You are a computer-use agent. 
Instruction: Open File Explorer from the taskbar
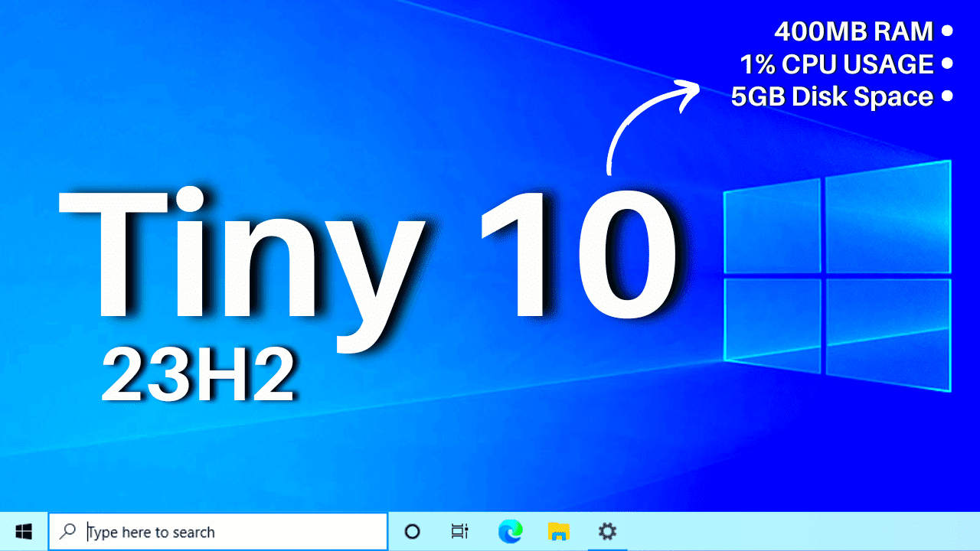[560, 531]
